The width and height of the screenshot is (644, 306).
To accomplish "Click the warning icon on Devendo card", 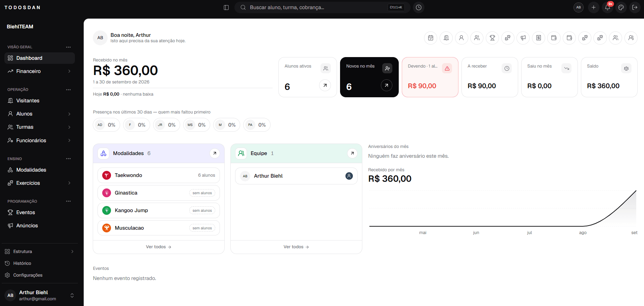I will pos(447,68).
